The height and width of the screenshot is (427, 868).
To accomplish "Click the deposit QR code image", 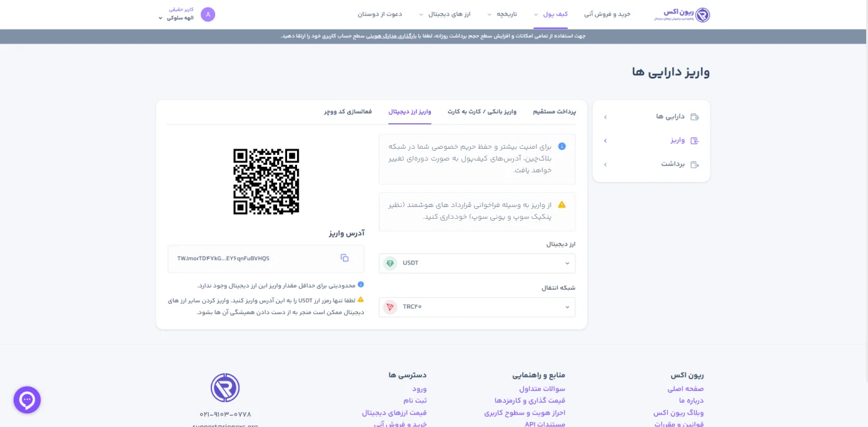I will pos(266,182).
